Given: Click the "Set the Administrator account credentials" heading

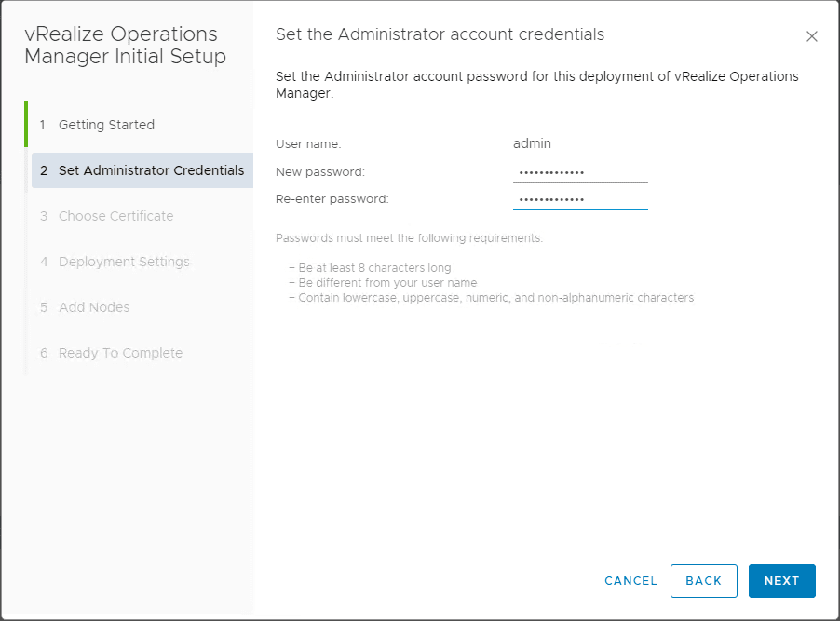Looking at the screenshot, I should pyautogui.click(x=440, y=34).
